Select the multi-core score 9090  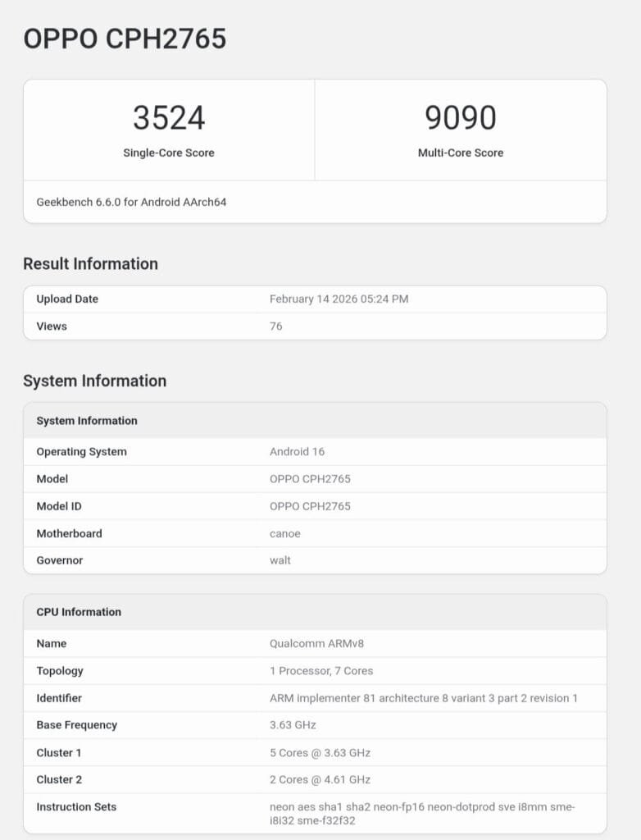click(x=461, y=118)
